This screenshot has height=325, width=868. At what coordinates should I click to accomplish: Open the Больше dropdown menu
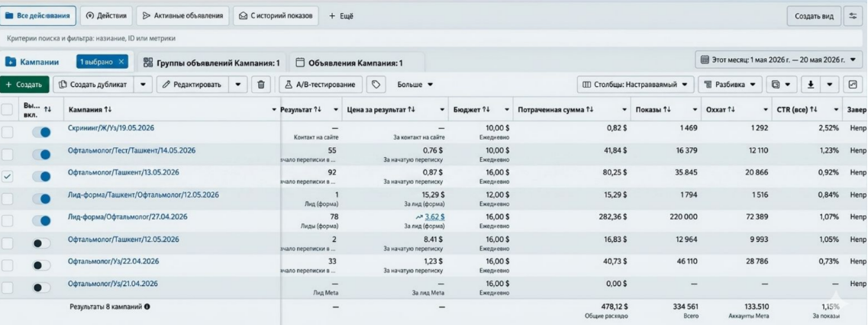tap(415, 85)
